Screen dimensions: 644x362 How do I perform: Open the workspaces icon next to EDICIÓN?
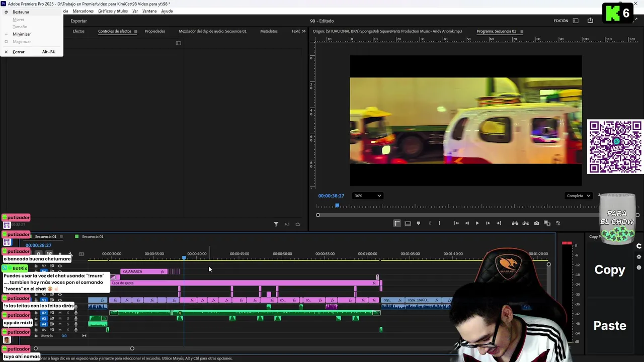click(x=576, y=21)
